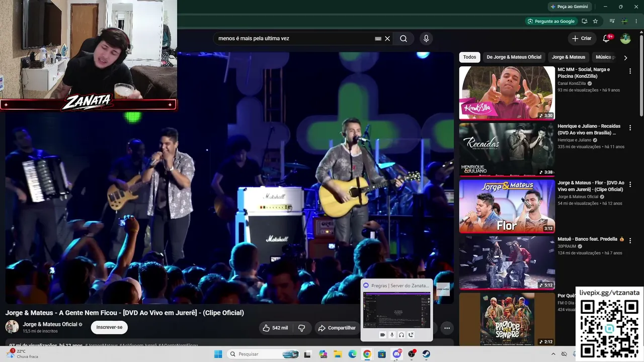Viewport: 644px width, 362px height.
Task: Open the Jorge & Mateus Flor video title
Action: click(x=591, y=186)
